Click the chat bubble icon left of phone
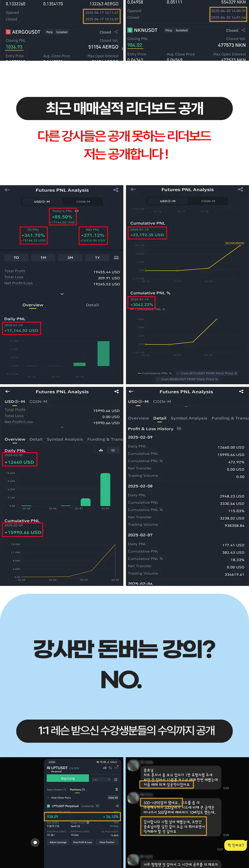Screen dimensions: 249x868 click(35, 842)
